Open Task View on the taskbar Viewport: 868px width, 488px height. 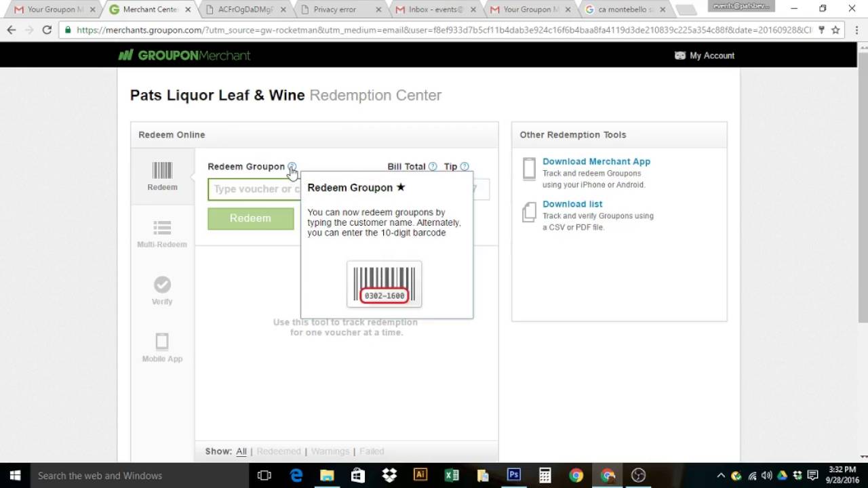point(264,476)
